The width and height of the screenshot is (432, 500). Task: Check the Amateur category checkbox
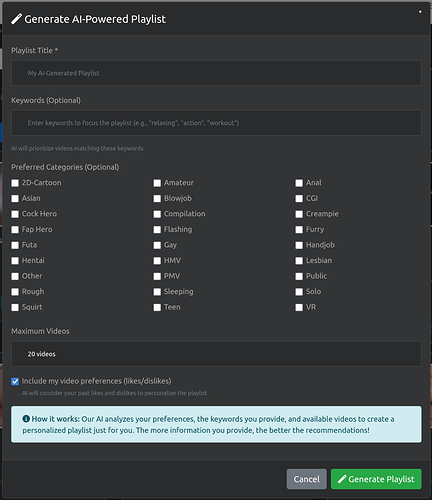157,183
